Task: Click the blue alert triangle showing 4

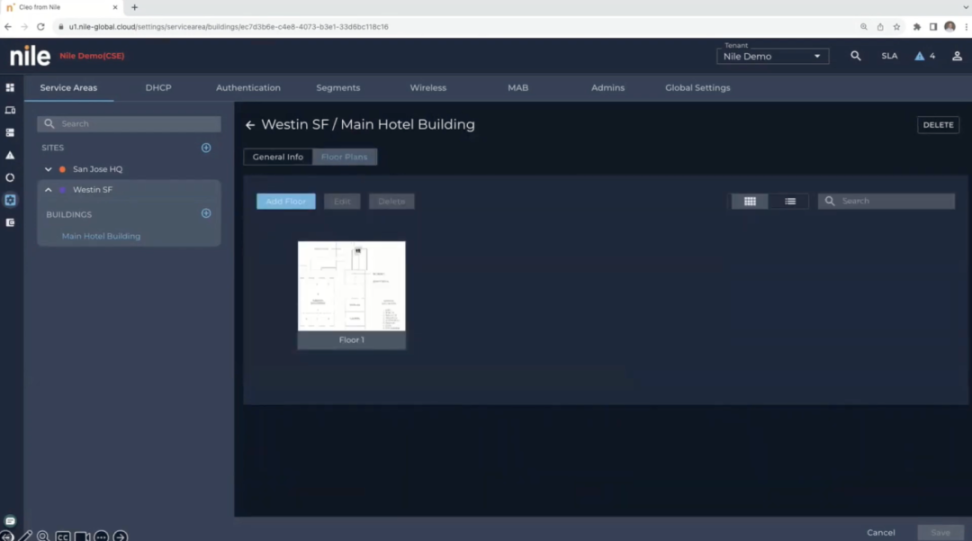Action: pos(920,56)
